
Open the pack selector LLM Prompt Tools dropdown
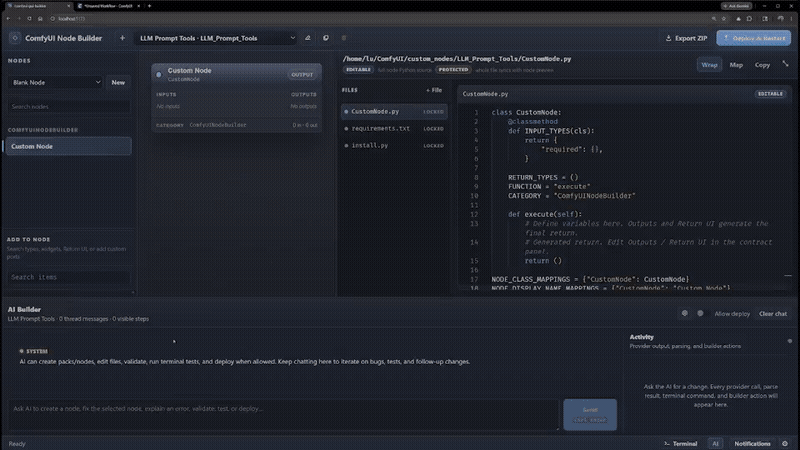click(216, 38)
